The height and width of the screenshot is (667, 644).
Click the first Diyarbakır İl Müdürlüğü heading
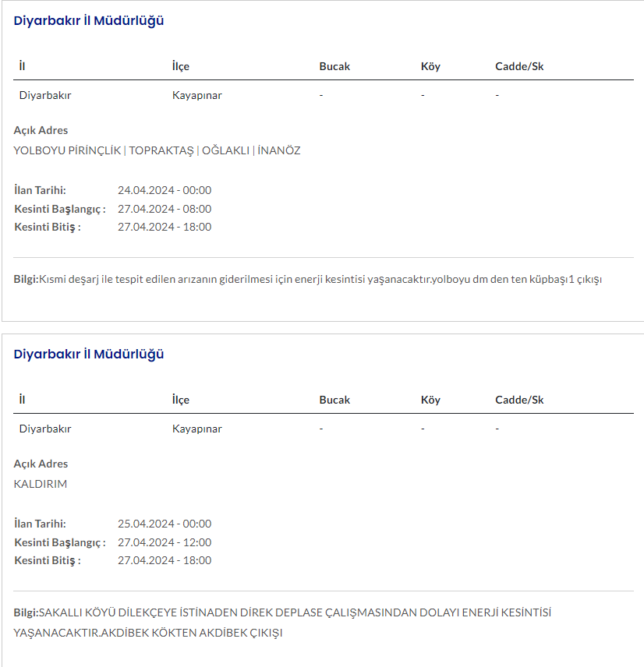(x=88, y=21)
